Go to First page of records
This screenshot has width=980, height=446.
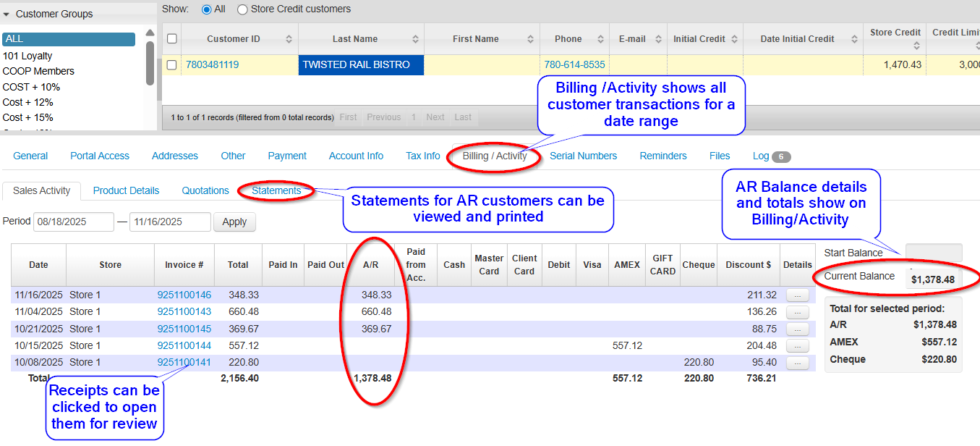coord(348,117)
